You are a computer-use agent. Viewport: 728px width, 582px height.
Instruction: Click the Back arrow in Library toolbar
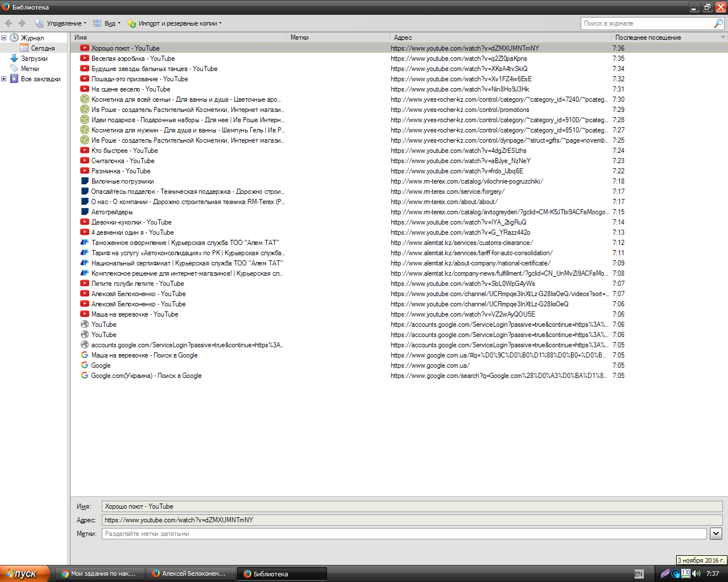(x=9, y=23)
